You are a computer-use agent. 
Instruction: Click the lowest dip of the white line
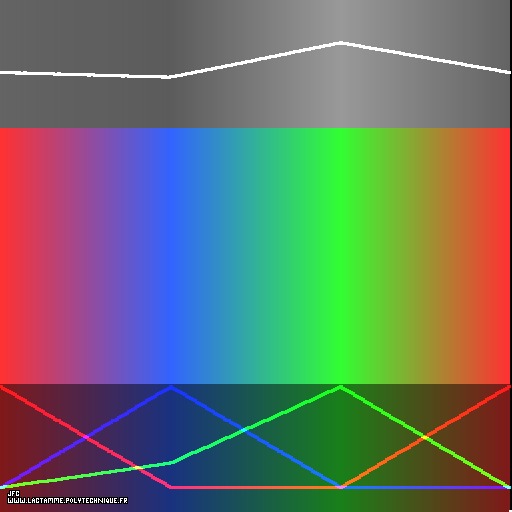pos(167,77)
